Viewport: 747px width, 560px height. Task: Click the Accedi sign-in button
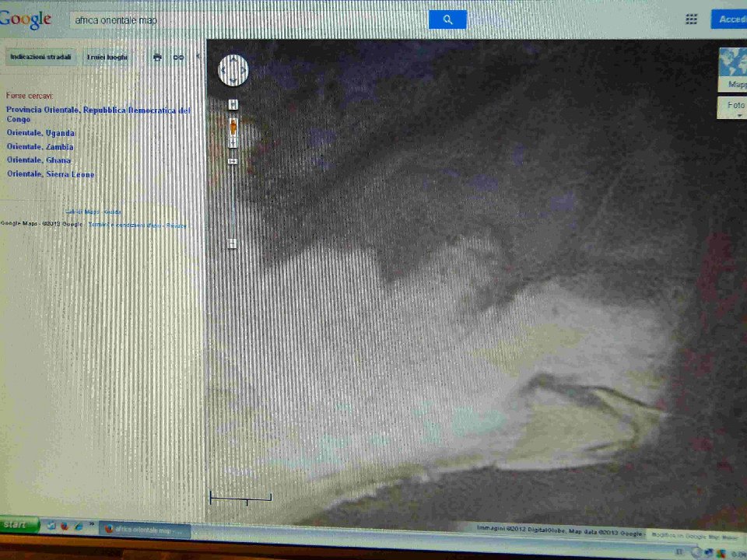coord(730,19)
